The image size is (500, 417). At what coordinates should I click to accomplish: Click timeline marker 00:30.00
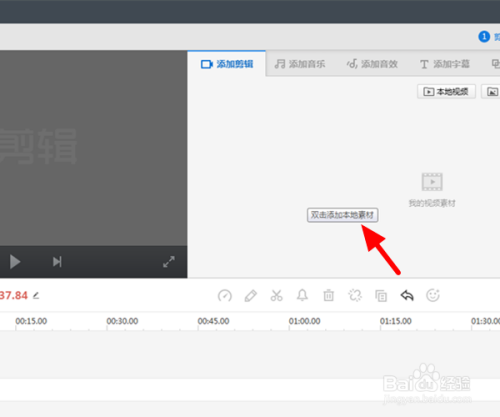pos(122,321)
